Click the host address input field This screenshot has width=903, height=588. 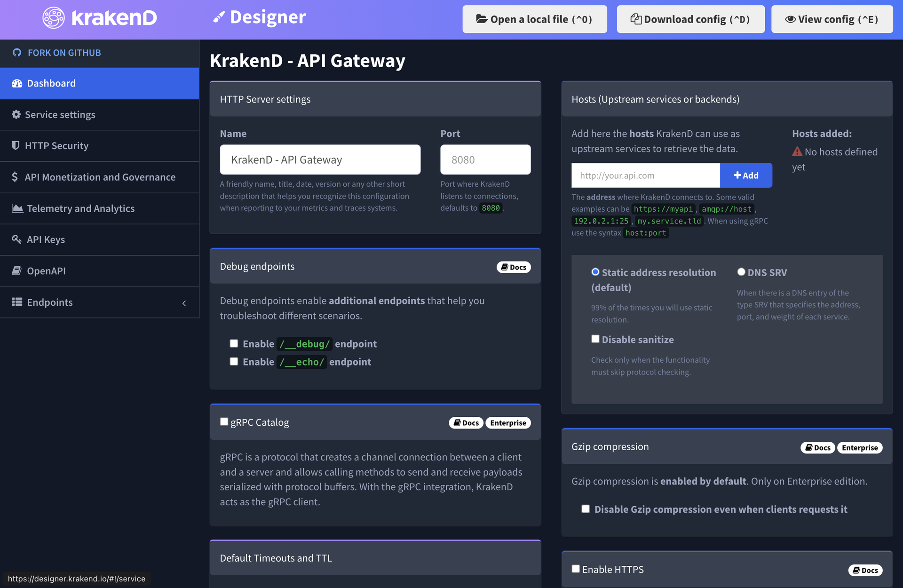[x=646, y=175]
